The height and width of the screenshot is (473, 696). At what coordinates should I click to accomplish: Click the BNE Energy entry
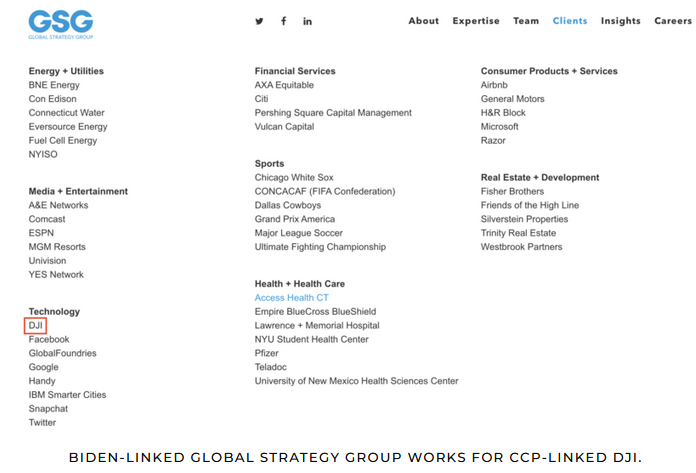click(x=54, y=85)
